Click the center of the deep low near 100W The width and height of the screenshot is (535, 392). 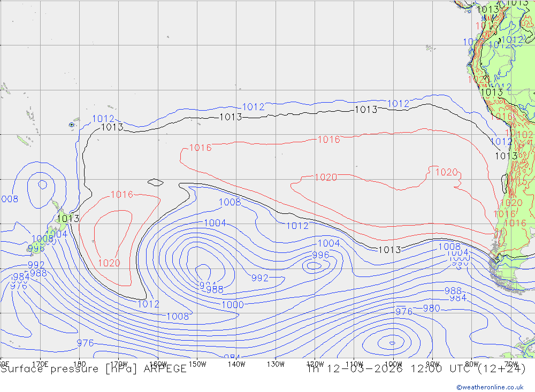pyautogui.click(x=392, y=343)
